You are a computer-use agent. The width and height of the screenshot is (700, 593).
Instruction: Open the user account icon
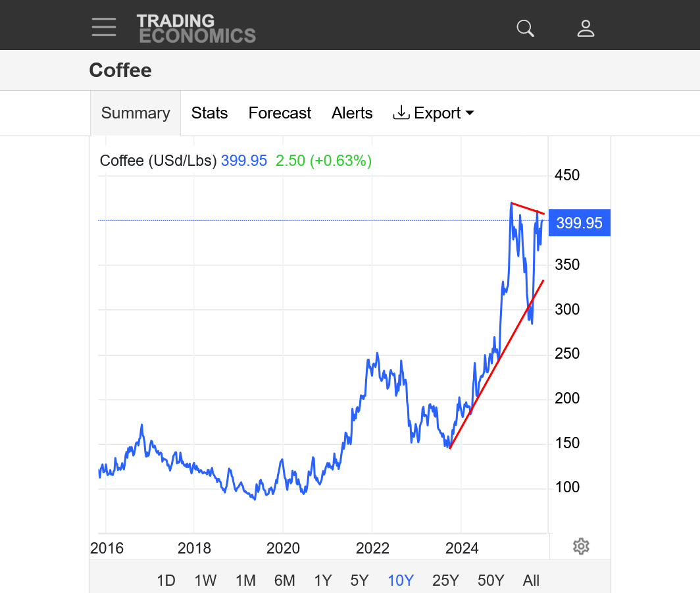pos(586,28)
